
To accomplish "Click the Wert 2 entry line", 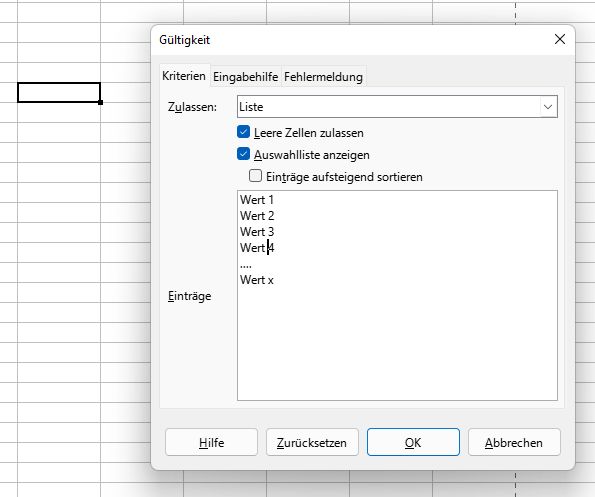I will [257, 215].
